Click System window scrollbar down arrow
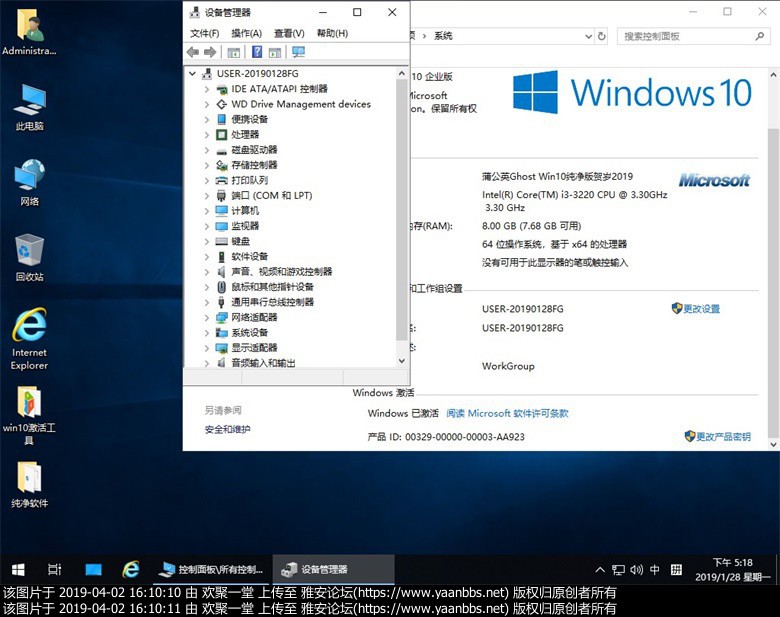This screenshot has width=780, height=617. 774,444
